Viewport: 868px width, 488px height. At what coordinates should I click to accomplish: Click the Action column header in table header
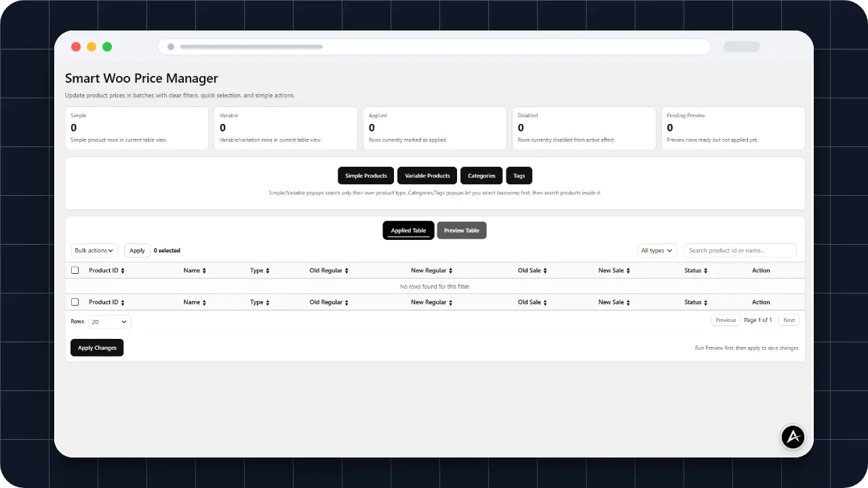pos(761,270)
